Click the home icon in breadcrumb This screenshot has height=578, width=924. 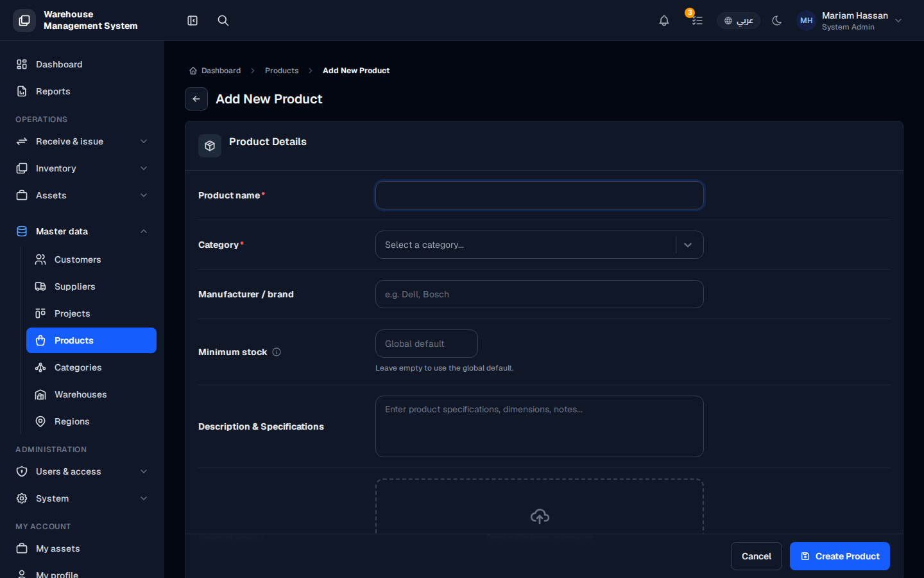point(193,71)
